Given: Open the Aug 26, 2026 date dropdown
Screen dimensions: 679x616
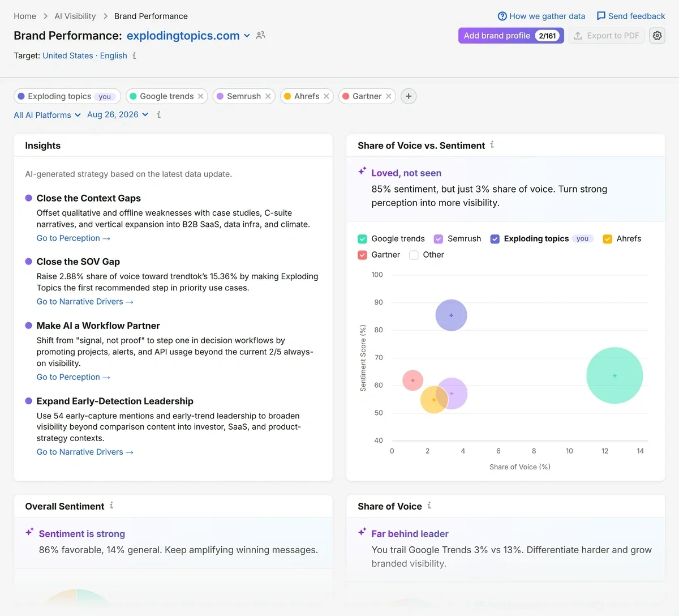Looking at the screenshot, I should coord(118,114).
